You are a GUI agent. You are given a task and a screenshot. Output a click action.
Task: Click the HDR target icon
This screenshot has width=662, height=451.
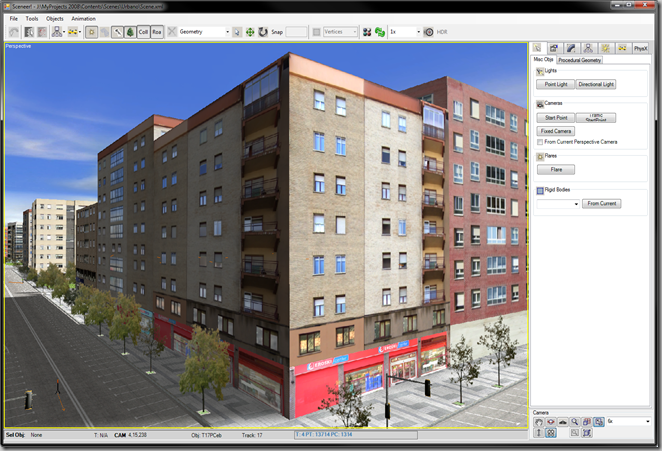(428, 32)
